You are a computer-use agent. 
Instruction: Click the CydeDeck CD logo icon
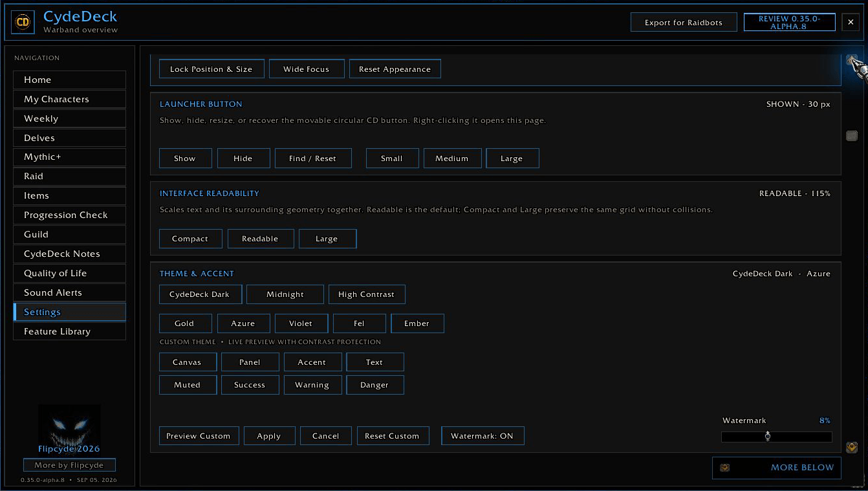click(23, 23)
